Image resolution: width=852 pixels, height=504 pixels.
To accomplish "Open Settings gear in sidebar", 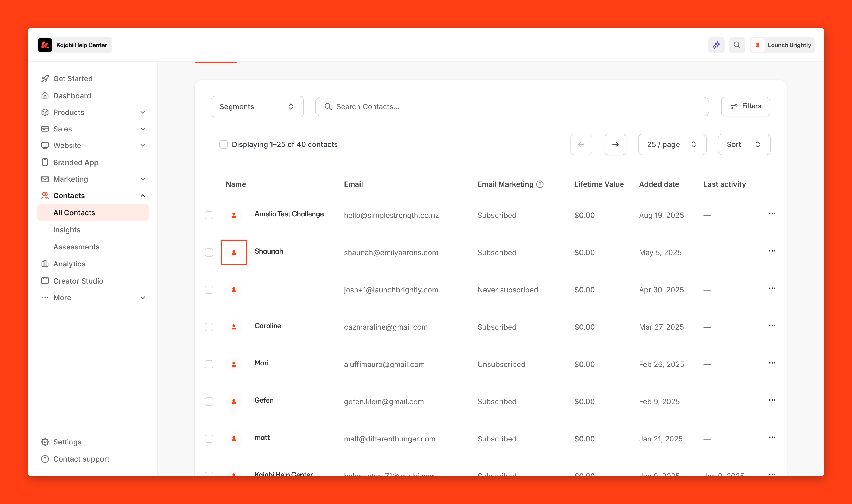I will (x=45, y=442).
